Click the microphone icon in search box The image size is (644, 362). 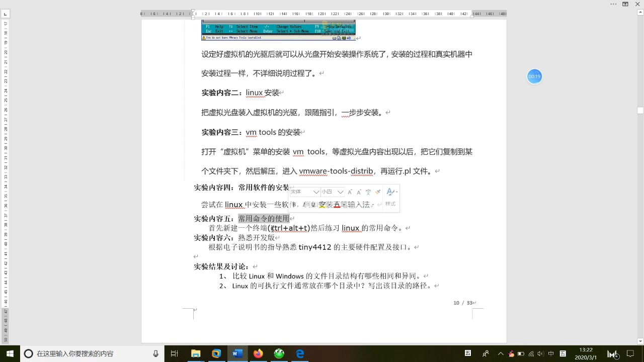click(x=156, y=353)
